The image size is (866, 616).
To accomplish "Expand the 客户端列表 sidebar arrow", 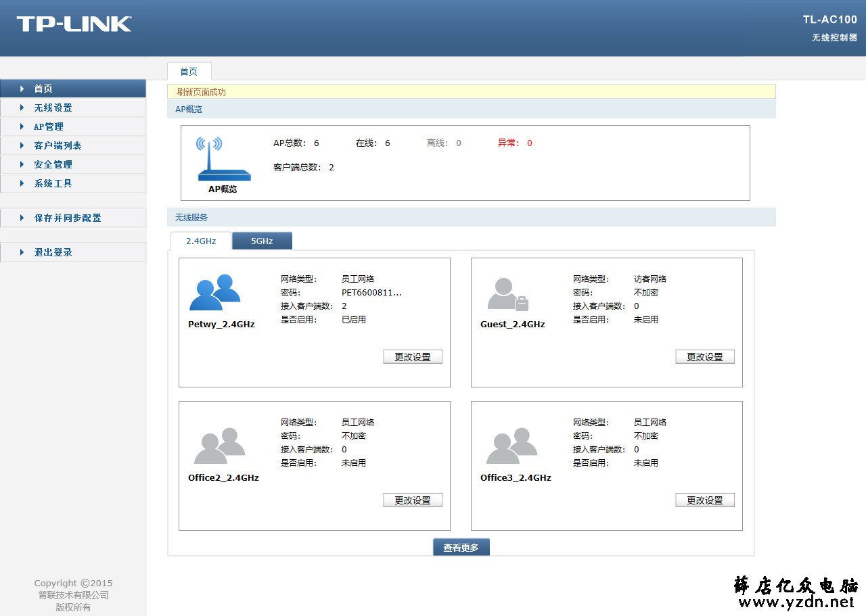I will click(22, 145).
